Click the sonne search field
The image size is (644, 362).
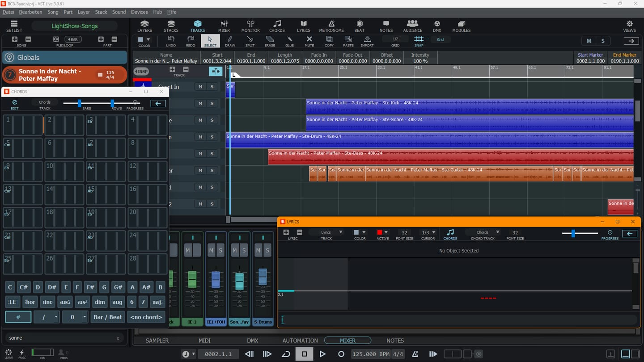(64, 338)
